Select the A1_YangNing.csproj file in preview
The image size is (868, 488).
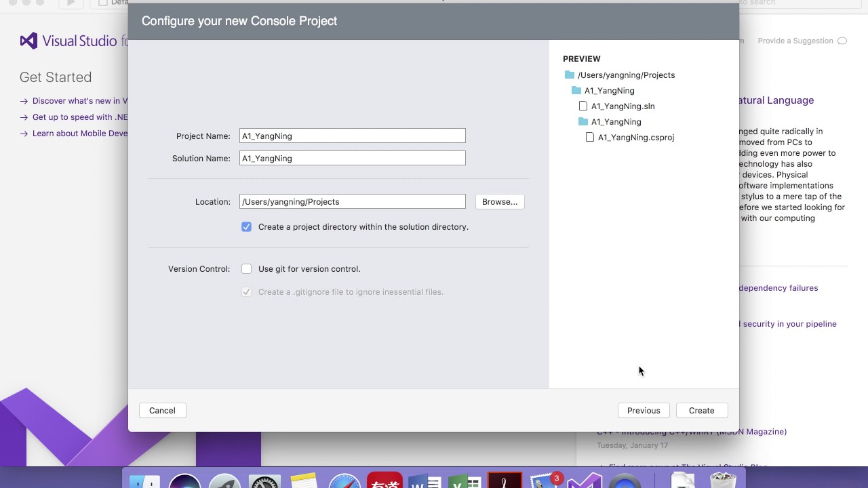click(x=635, y=138)
